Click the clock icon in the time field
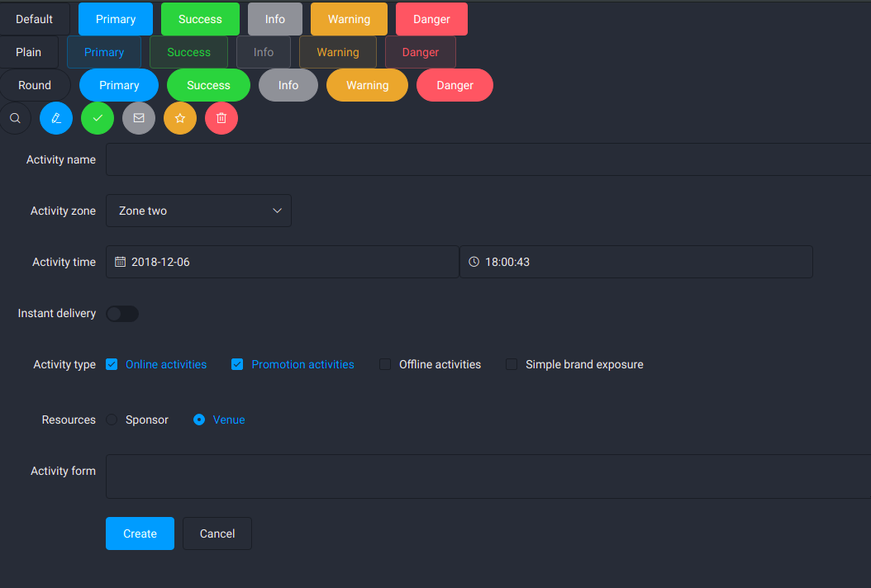 473,261
